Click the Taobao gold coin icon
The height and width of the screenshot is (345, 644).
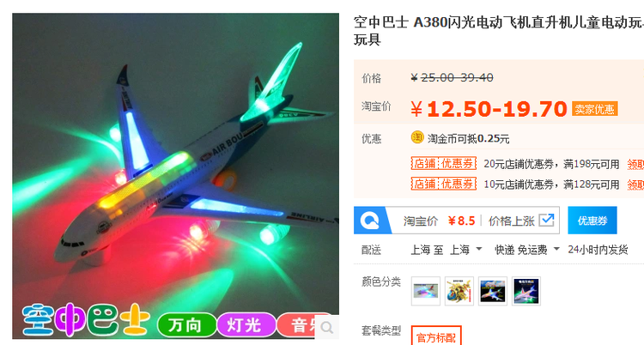click(x=416, y=137)
